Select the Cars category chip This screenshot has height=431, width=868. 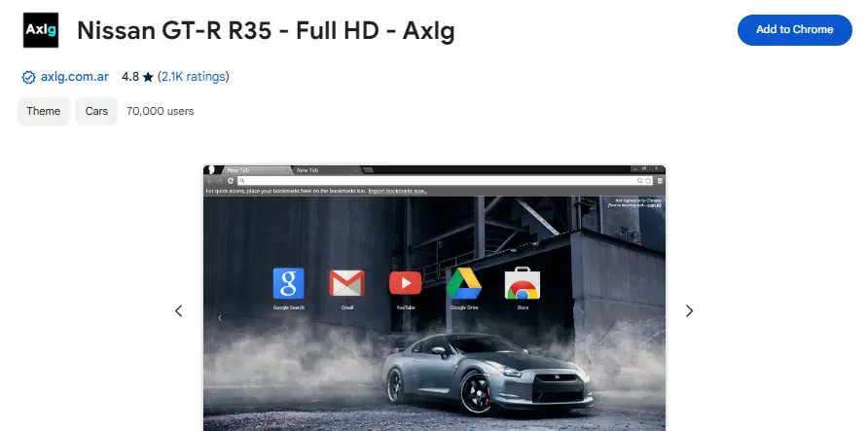tap(96, 111)
